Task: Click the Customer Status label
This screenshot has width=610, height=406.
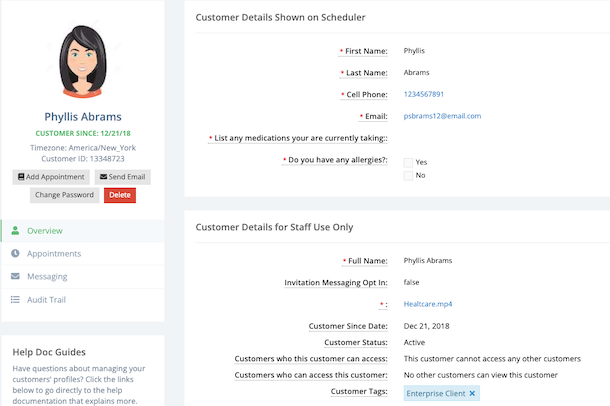Action: 356,342
